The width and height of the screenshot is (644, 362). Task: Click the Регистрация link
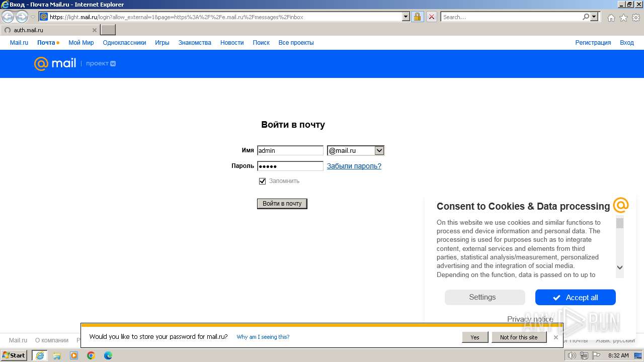tap(593, 43)
